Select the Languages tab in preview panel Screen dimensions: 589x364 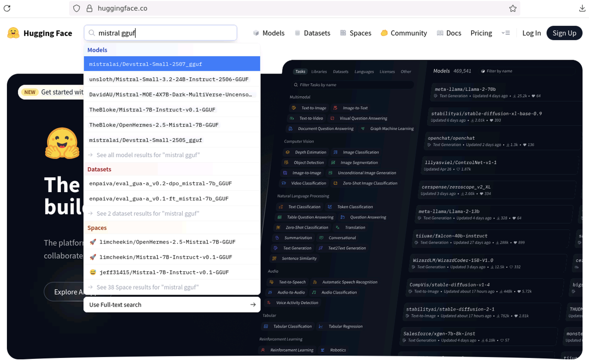[364, 72]
